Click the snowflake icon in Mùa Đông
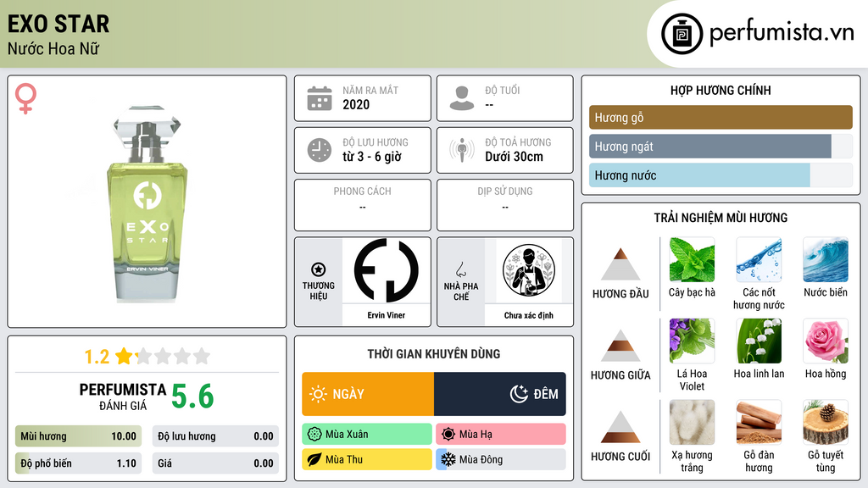 point(448,459)
